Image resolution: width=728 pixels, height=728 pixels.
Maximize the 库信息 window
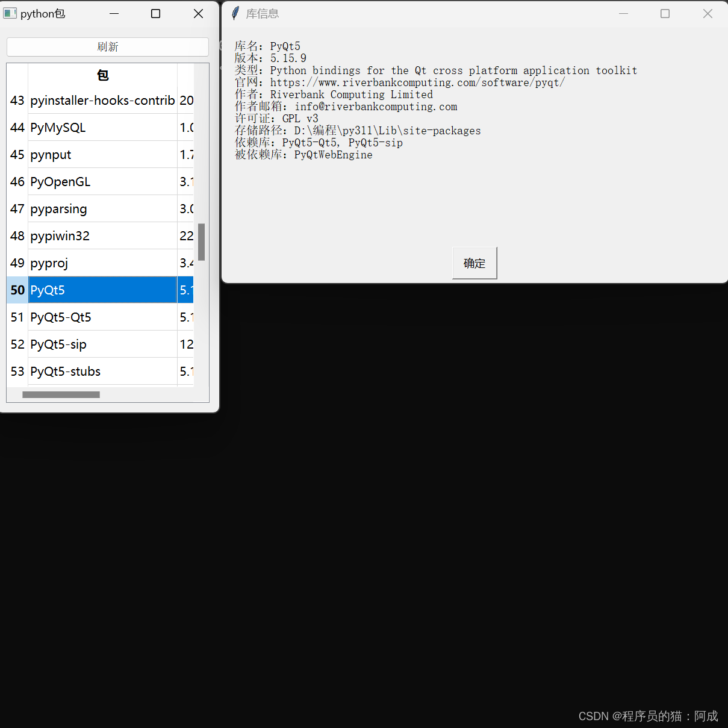pos(665,13)
